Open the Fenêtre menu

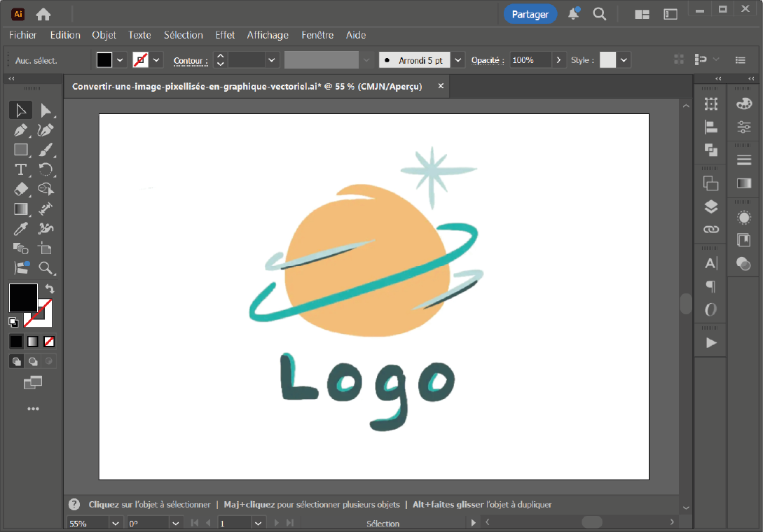point(317,35)
